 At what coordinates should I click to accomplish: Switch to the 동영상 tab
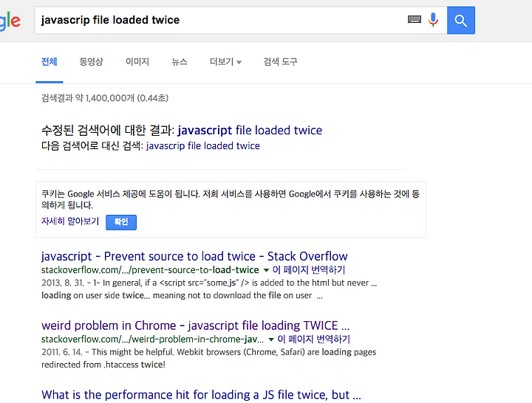(91, 62)
